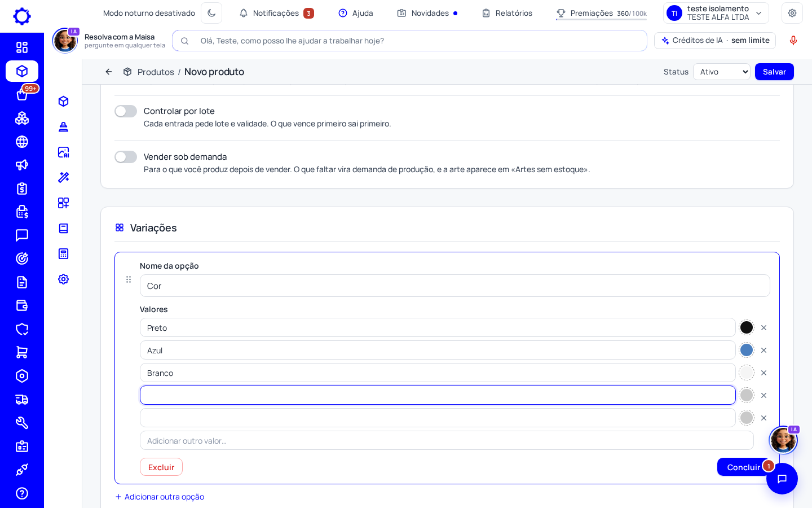Click the Concluir button
Image resolution: width=812 pixels, height=508 pixels.
743,467
